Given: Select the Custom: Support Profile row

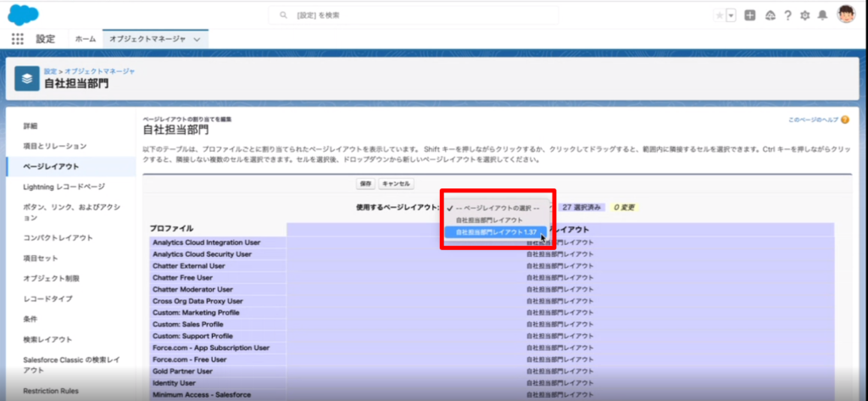Looking at the screenshot, I should (x=492, y=337).
